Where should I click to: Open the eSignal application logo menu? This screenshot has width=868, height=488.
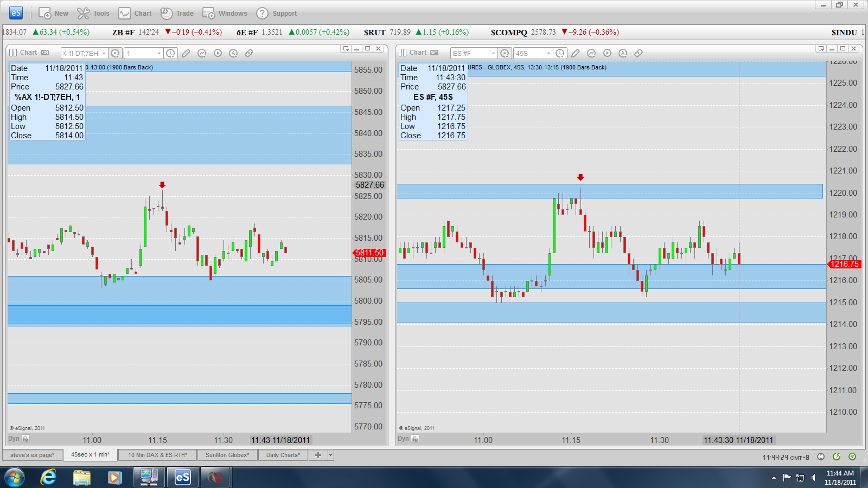[16, 13]
